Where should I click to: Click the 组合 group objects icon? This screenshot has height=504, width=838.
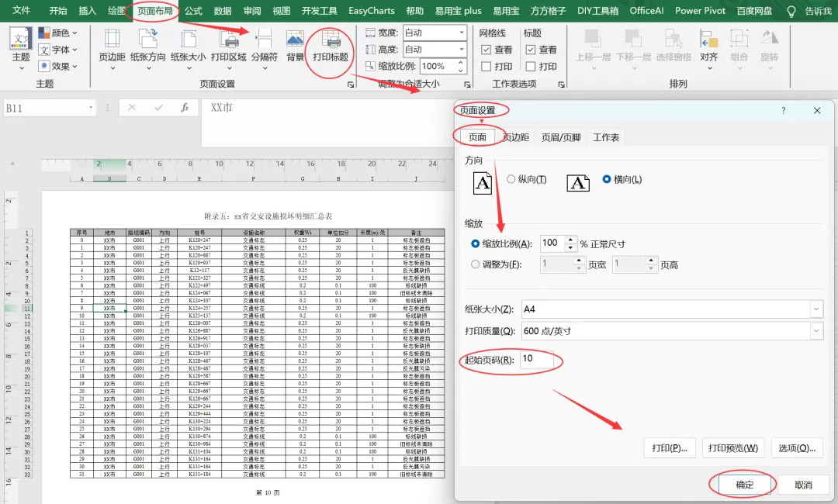coord(739,39)
